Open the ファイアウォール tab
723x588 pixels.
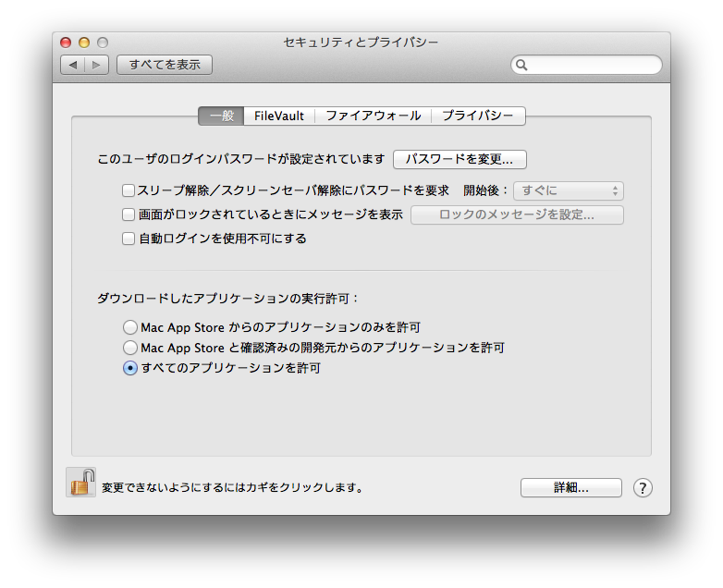(x=373, y=116)
